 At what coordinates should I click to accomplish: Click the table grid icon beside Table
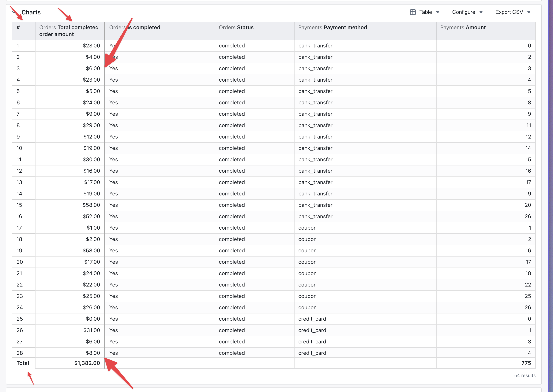[x=413, y=12]
